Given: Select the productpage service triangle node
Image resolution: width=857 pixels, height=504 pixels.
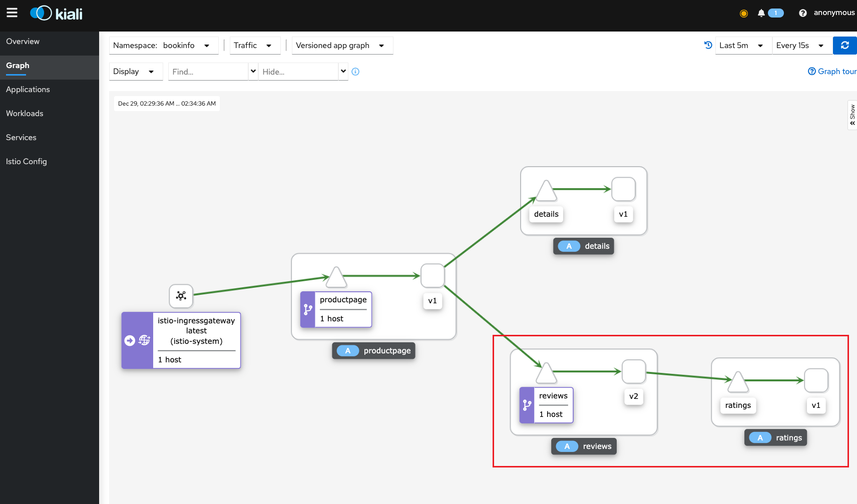Looking at the screenshot, I should (x=336, y=278).
